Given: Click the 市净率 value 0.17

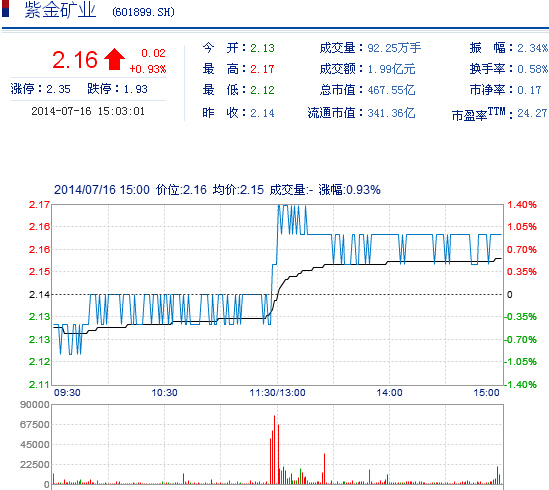Looking at the screenshot, I should click(x=529, y=90).
